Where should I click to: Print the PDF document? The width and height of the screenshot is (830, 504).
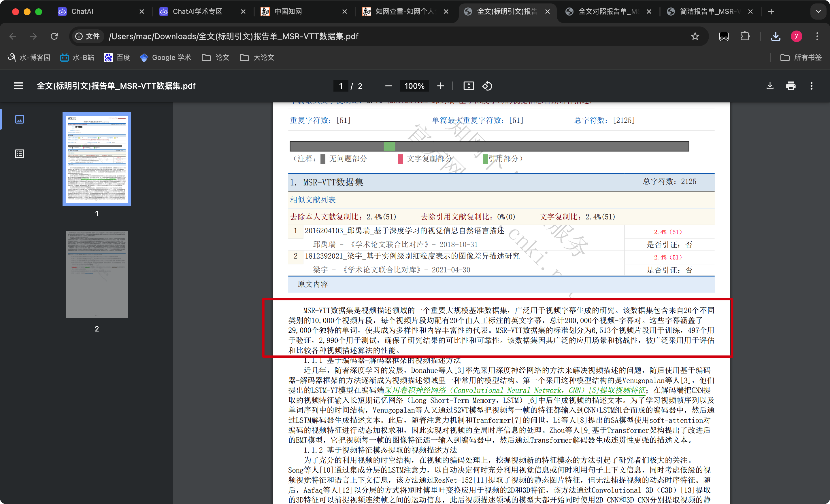(790, 86)
